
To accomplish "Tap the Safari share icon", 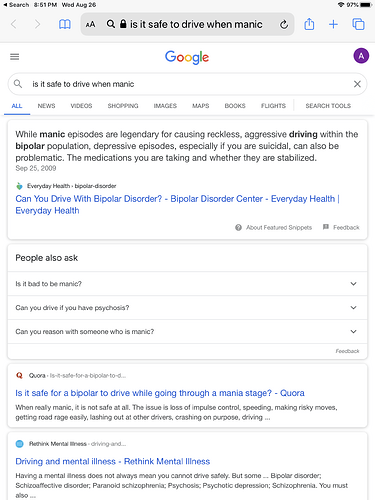I will [309, 24].
